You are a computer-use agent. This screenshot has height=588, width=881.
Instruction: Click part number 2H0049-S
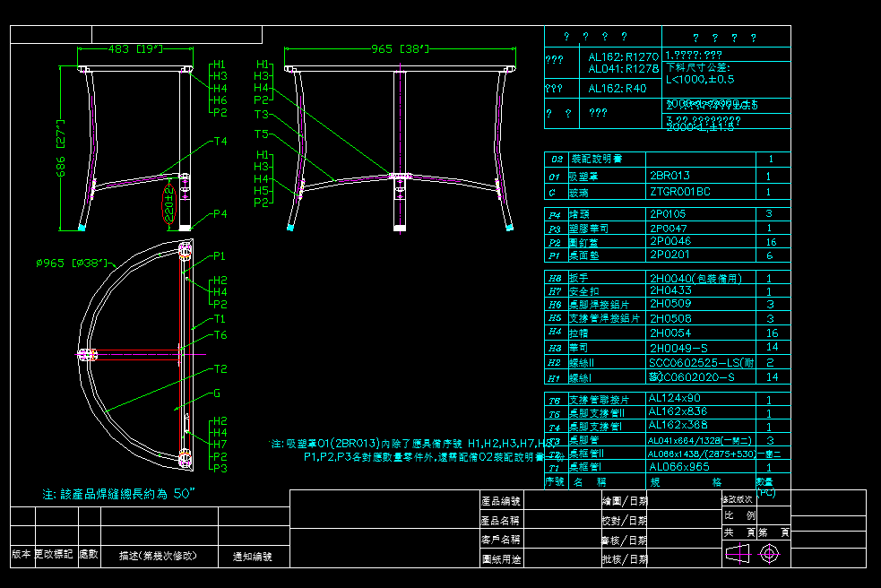tap(678, 349)
